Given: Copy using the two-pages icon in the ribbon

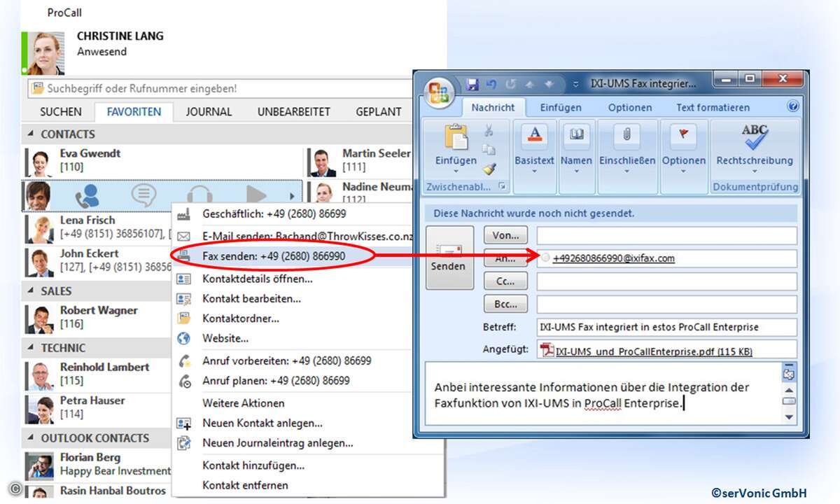Looking at the screenshot, I should [489, 150].
